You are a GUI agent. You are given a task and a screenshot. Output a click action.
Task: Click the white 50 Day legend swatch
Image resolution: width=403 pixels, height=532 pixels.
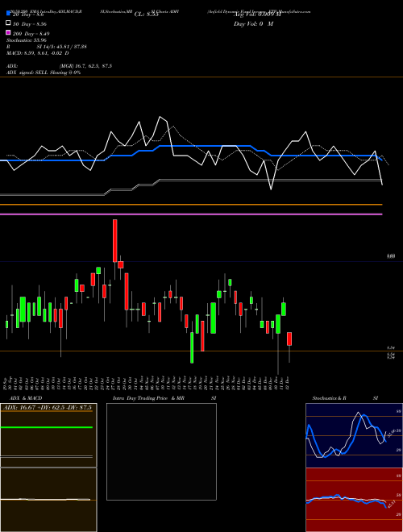(x=9, y=23)
